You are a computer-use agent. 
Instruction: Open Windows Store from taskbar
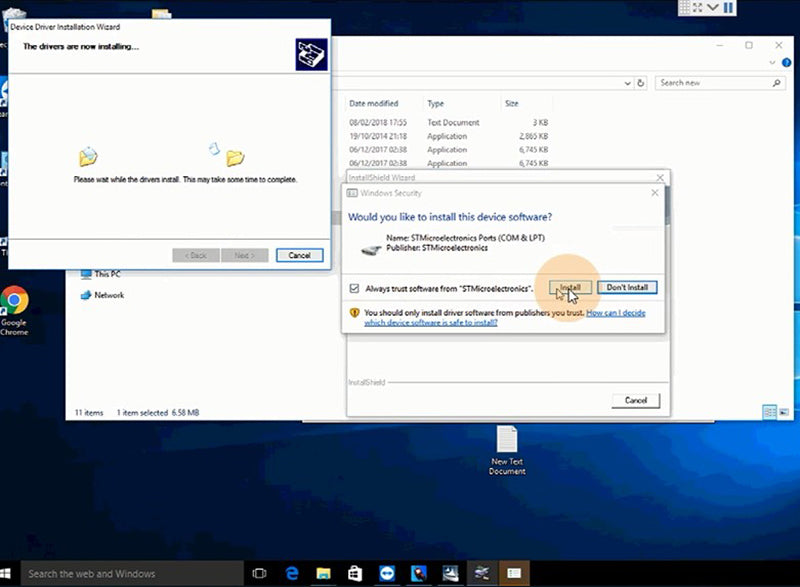355,574
